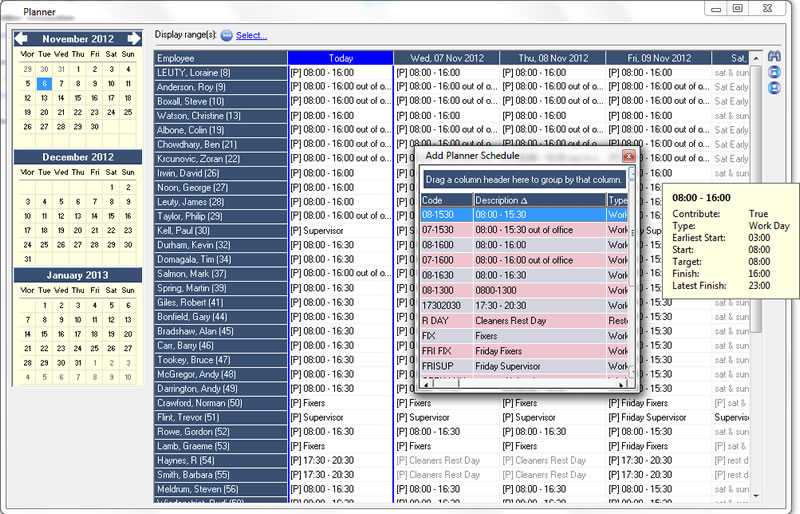800x514 pixels.
Task: Click the upper blue icon below the binoculars
Action: pos(773,73)
